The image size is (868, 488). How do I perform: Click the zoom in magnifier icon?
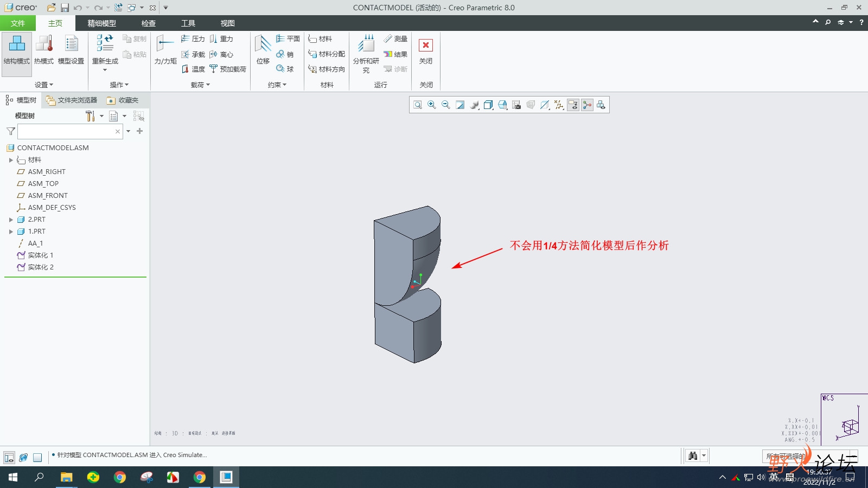(x=432, y=105)
